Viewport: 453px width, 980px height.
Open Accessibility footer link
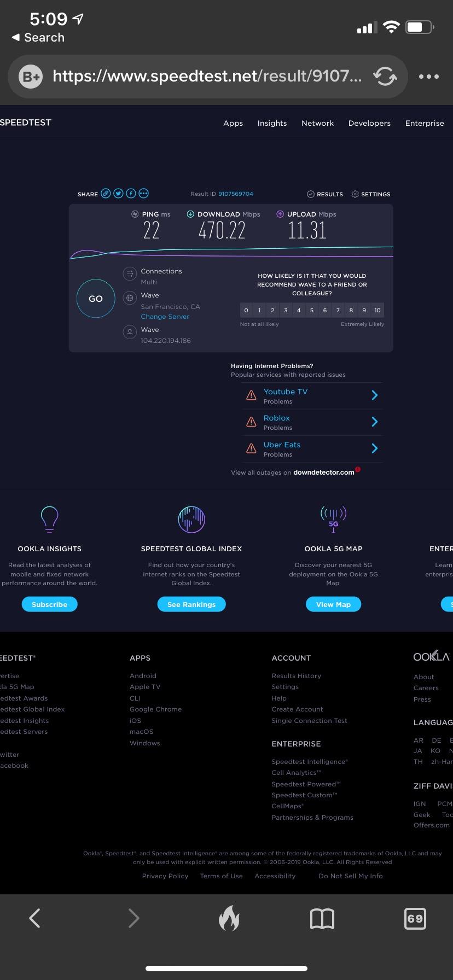275,876
